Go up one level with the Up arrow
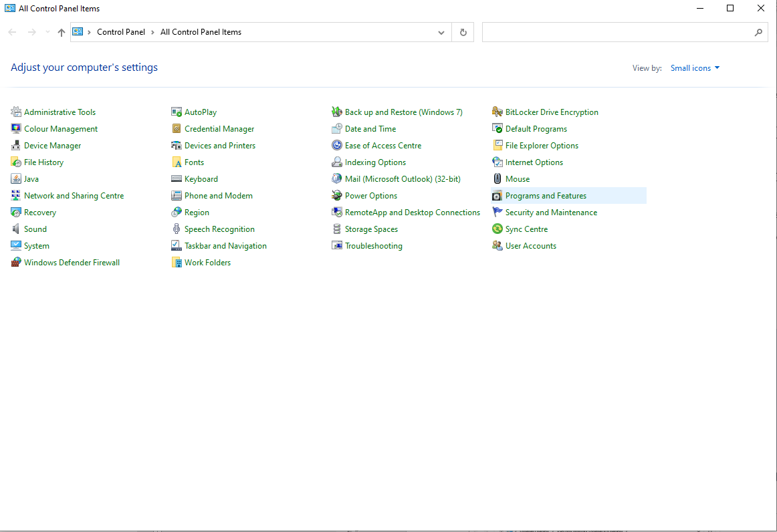 [x=62, y=32]
